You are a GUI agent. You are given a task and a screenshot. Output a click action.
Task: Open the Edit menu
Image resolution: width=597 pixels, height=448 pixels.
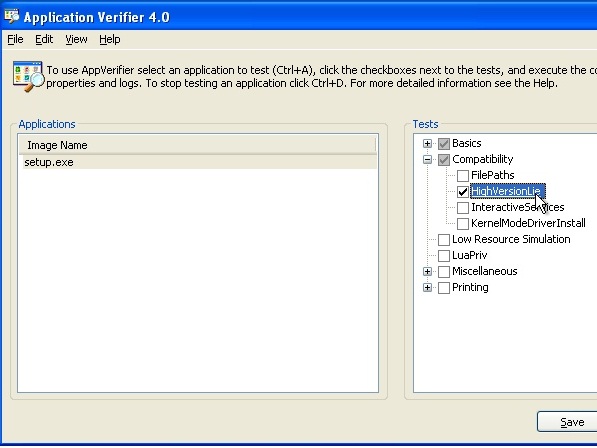tap(44, 39)
